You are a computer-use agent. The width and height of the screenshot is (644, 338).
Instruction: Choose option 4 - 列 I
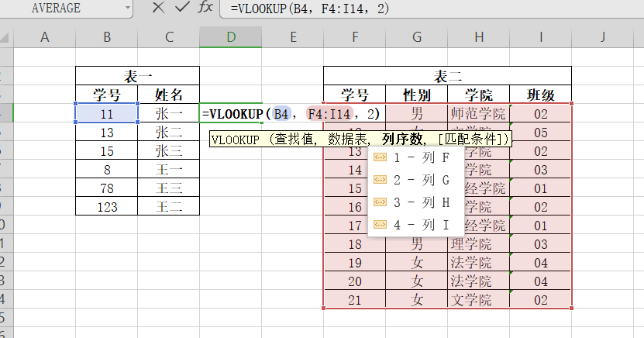(x=415, y=225)
